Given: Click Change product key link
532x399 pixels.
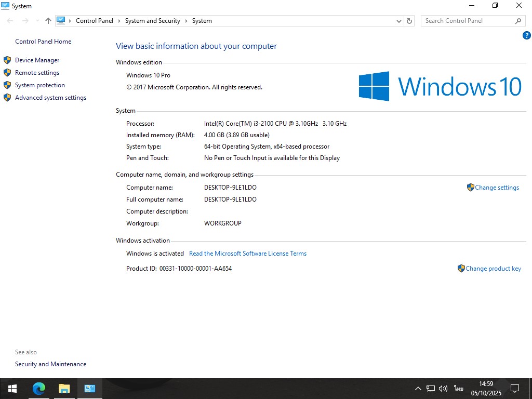Looking at the screenshot, I should (493, 269).
